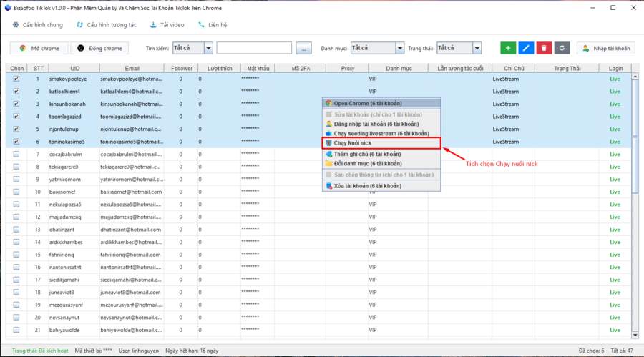This screenshot has height=357, width=644.
Task: Open the Liên hệ contact item
Action: 213,25
